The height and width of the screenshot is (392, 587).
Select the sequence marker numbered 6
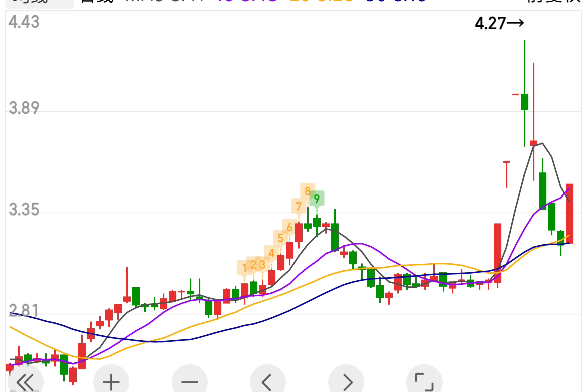coord(289,227)
